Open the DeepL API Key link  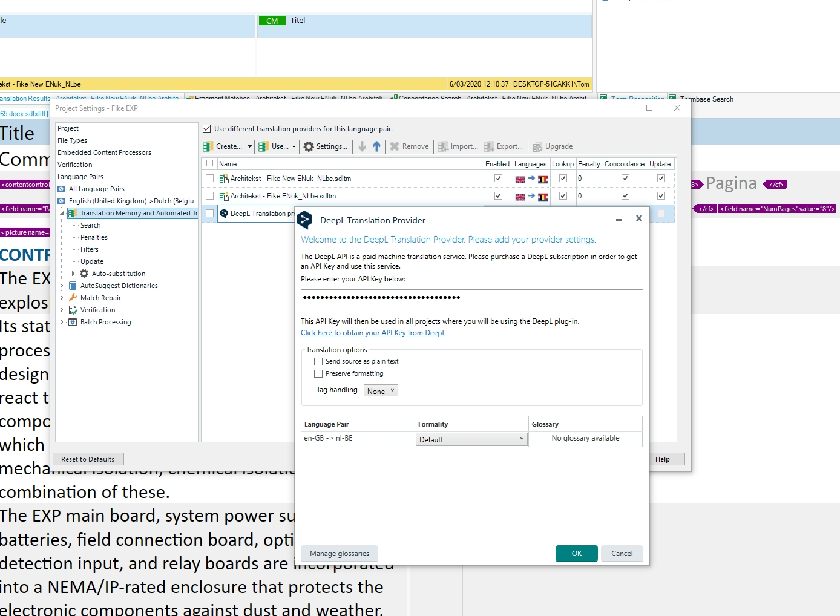point(373,332)
